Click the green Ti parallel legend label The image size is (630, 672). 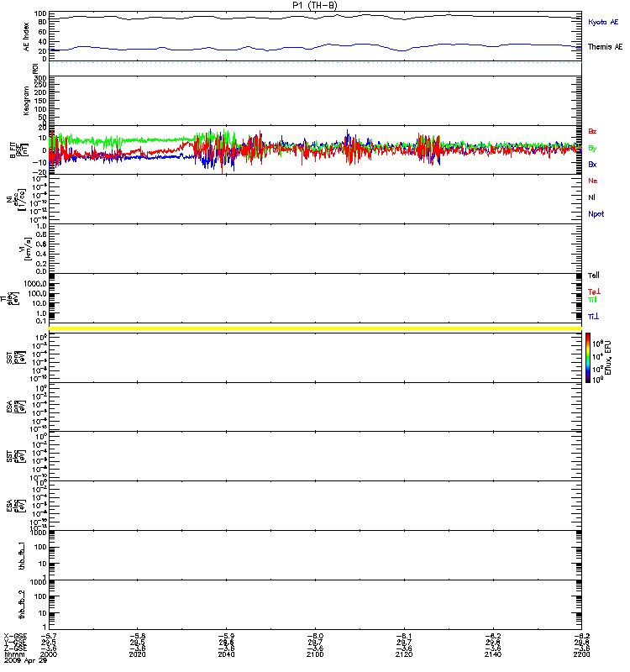[592, 300]
